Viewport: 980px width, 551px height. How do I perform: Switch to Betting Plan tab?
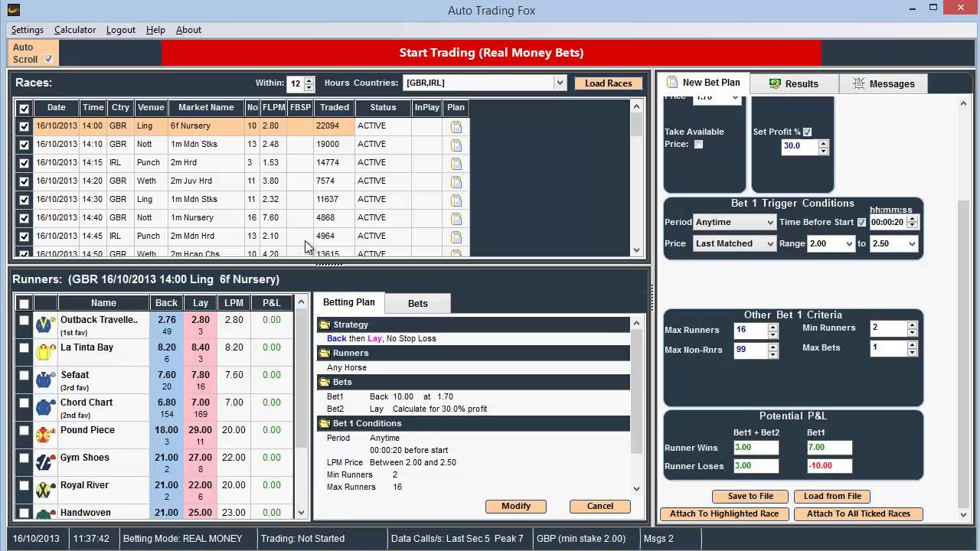[x=349, y=302]
